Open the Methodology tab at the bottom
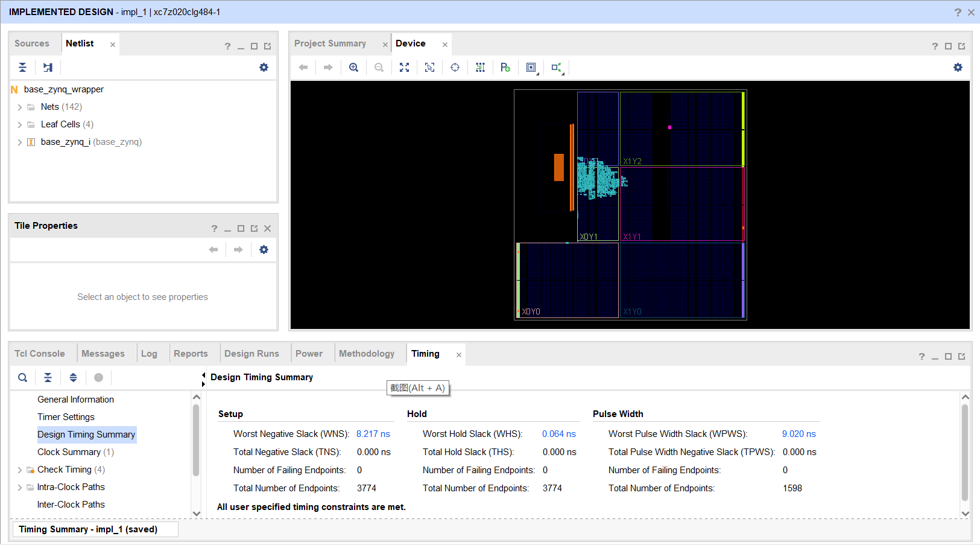The width and height of the screenshot is (980, 545). click(x=367, y=353)
